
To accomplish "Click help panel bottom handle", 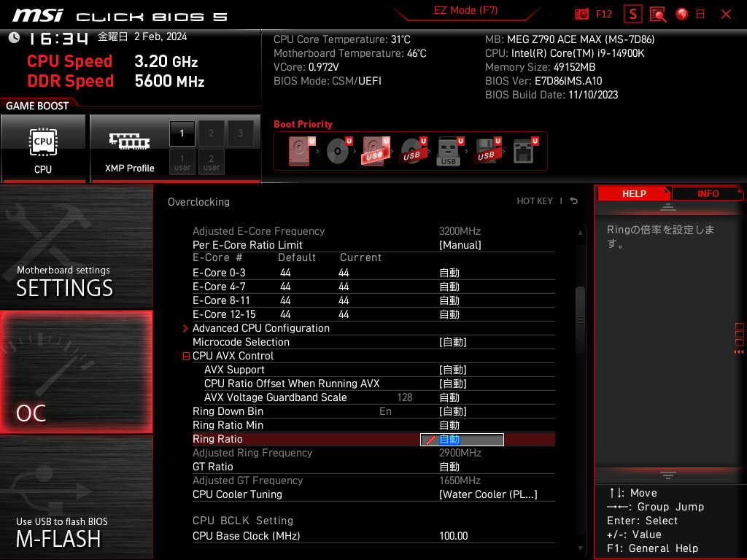I will point(668,475).
